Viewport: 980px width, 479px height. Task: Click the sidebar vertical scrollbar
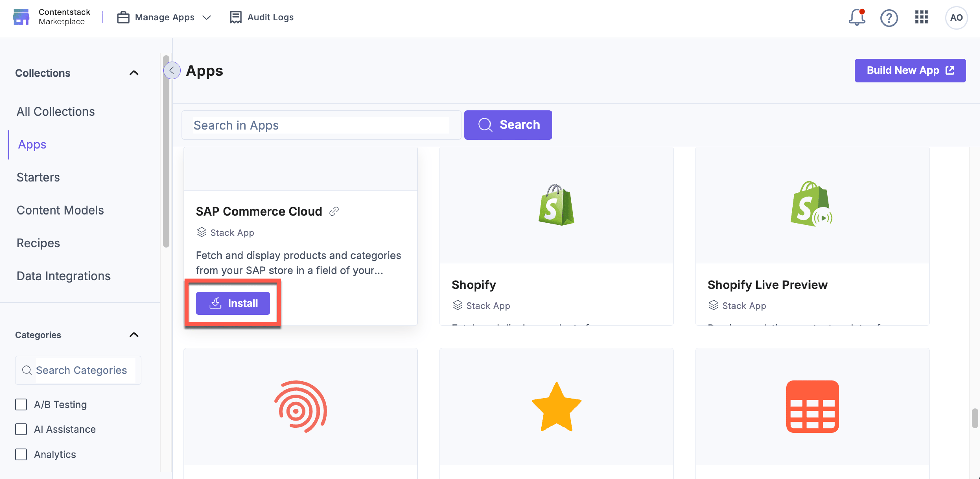pyautogui.click(x=166, y=151)
